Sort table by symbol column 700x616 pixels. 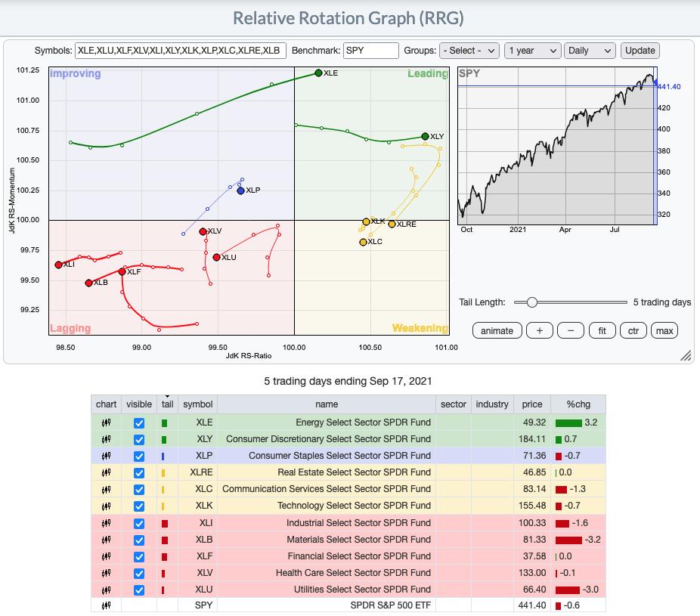click(x=198, y=404)
